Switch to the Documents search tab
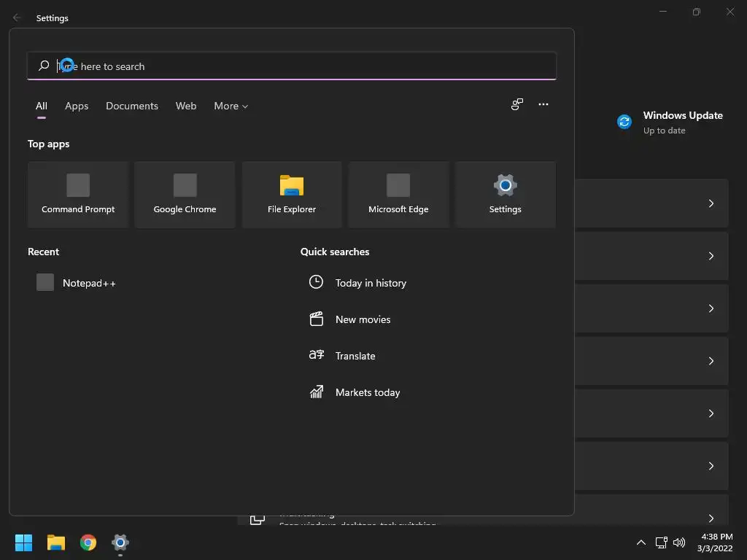 point(132,106)
